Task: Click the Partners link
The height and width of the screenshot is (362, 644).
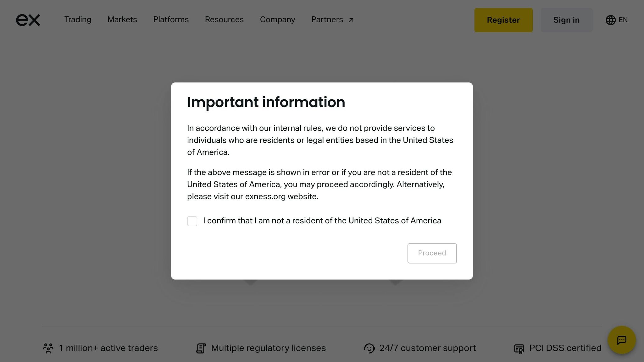Action: coord(327,19)
